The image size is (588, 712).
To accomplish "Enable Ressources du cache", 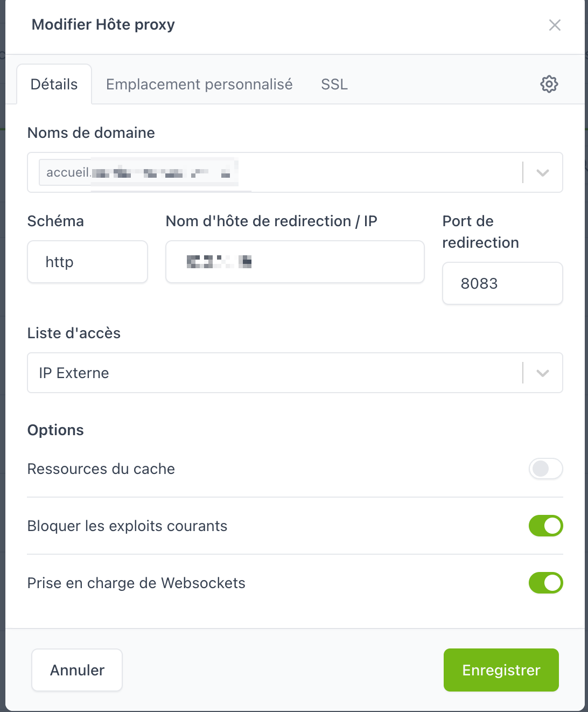I will pos(545,469).
